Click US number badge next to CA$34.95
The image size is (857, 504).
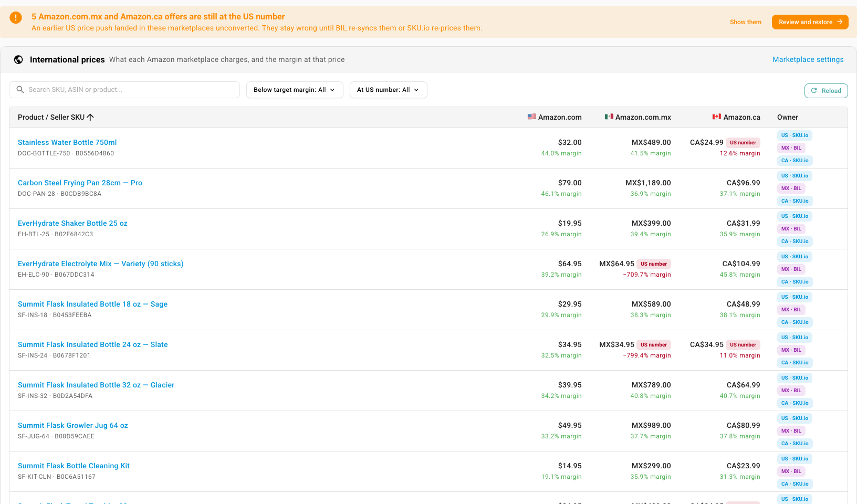743,345
